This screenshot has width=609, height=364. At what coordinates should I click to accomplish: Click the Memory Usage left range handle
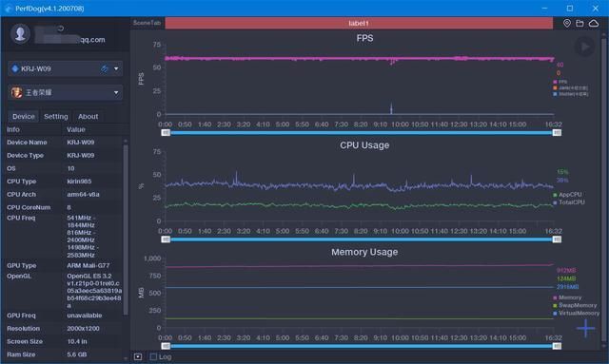tap(166, 346)
